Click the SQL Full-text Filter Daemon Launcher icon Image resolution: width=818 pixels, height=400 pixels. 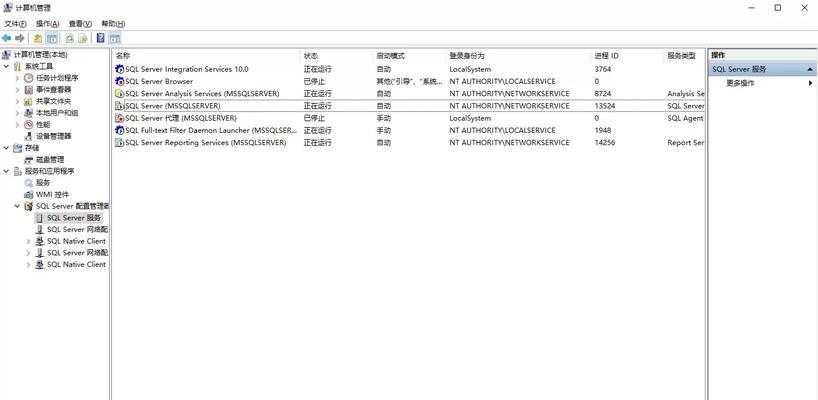[x=119, y=130]
